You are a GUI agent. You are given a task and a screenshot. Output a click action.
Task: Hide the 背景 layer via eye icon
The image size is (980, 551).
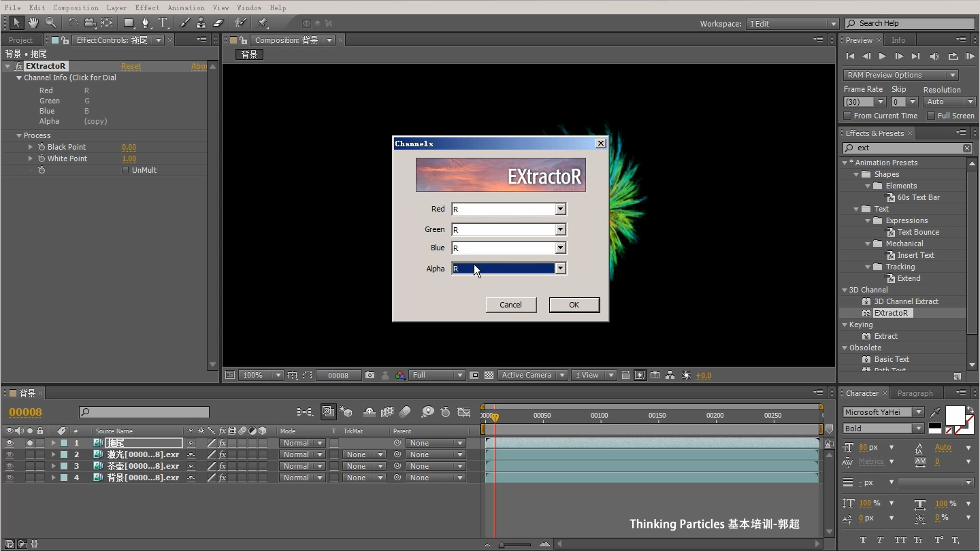pos(10,478)
